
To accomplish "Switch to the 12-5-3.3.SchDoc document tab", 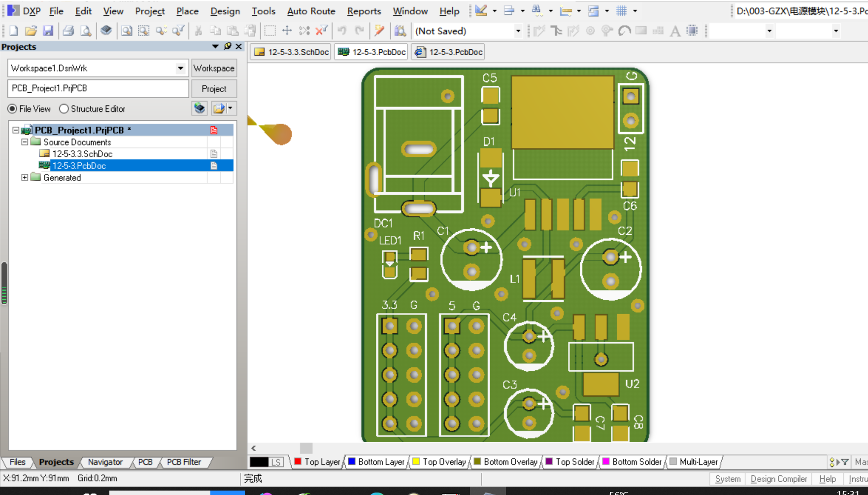I will tap(292, 52).
